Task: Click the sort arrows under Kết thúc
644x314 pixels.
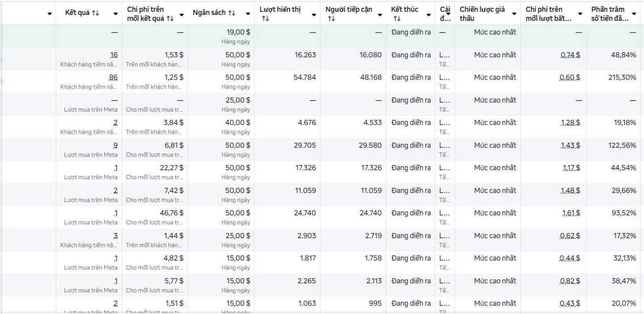Action: pyautogui.click(x=397, y=18)
